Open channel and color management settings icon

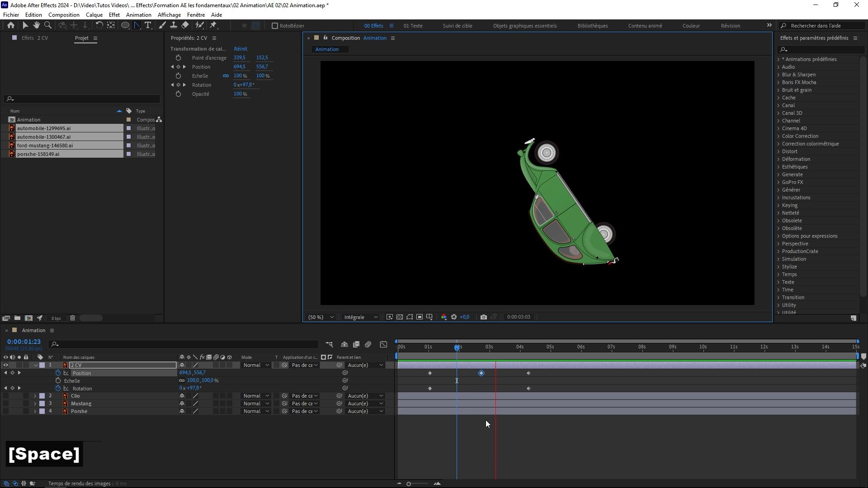click(x=443, y=317)
